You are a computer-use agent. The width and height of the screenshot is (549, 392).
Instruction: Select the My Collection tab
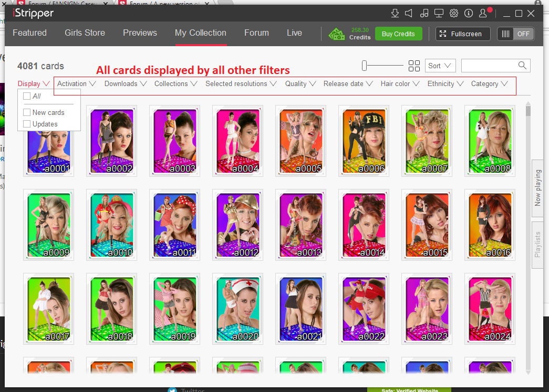point(201,33)
